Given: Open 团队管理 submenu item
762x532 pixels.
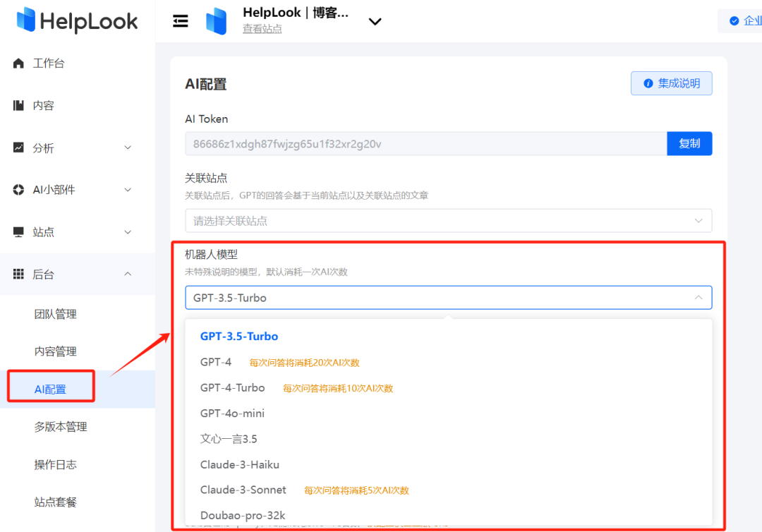Looking at the screenshot, I should pyautogui.click(x=56, y=315).
